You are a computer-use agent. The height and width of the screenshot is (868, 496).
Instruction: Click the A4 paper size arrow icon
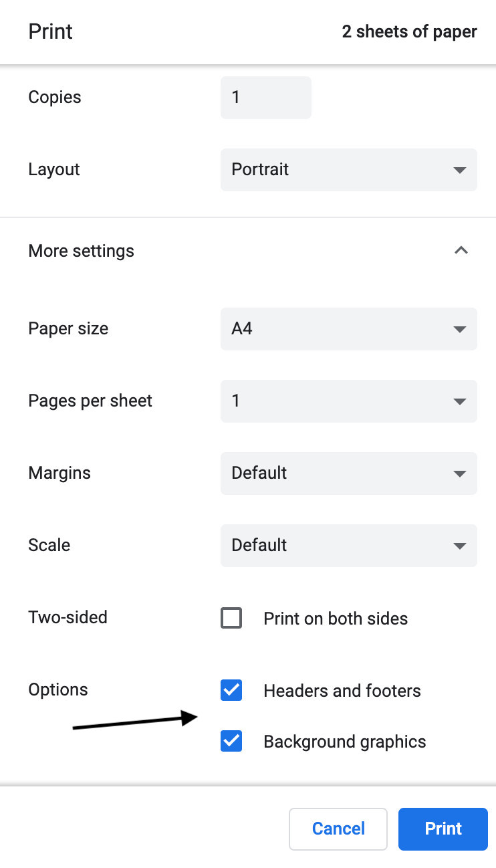[459, 329]
